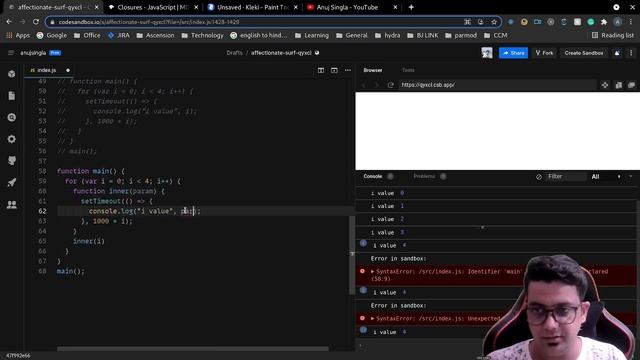
Task: Click the blue Share button
Action: [513, 53]
